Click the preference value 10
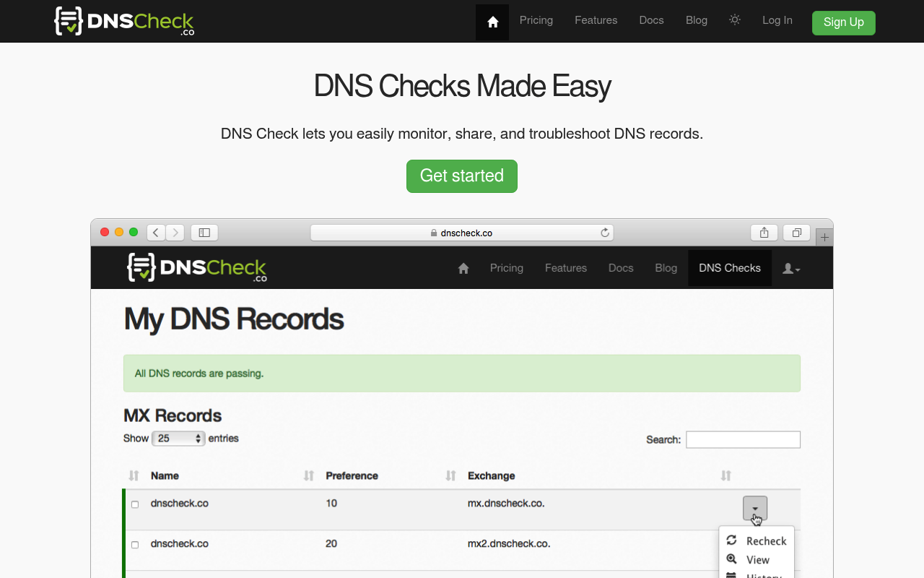924x578 pixels. click(x=331, y=503)
